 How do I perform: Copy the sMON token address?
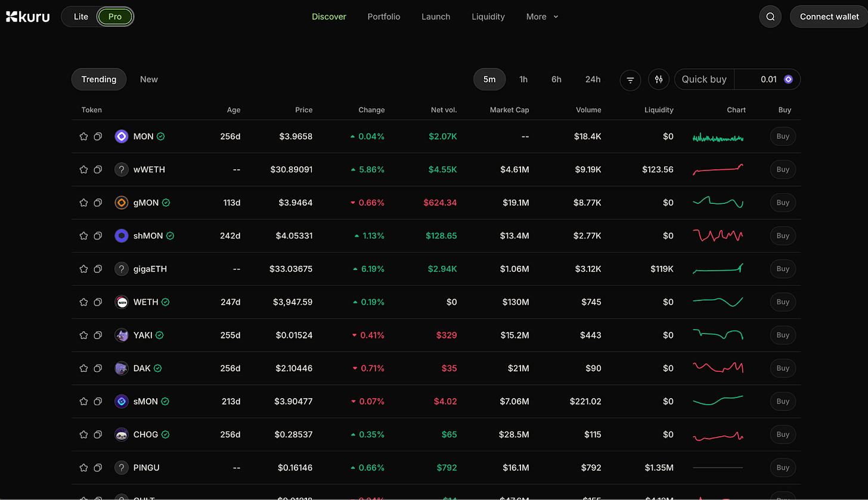pyautogui.click(x=98, y=402)
